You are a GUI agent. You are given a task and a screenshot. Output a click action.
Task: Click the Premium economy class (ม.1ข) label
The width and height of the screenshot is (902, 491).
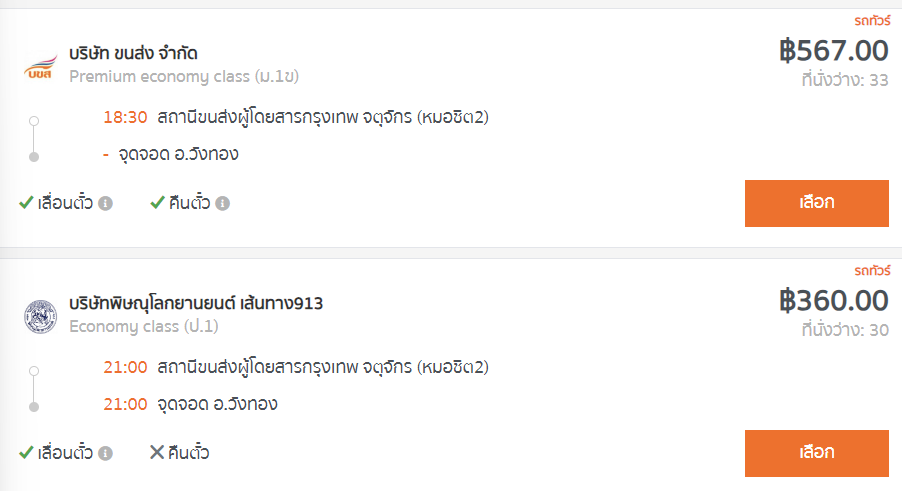tap(184, 76)
